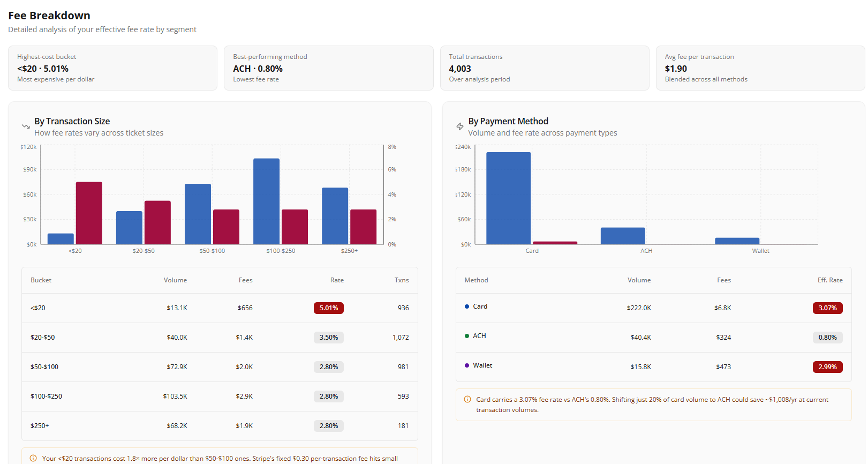Click the red rate bar for <$20 bucket
The height and width of the screenshot is (464, 868).
(x=89, y=213)
